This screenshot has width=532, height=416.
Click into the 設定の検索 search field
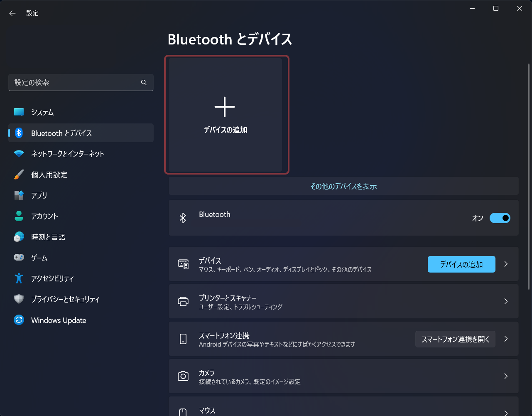75,83
